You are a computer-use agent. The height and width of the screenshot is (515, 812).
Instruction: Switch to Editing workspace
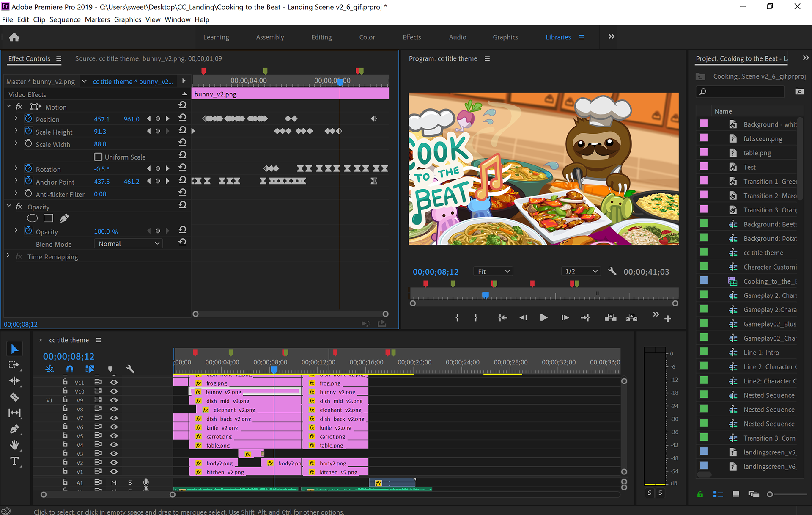coord(321,37)
